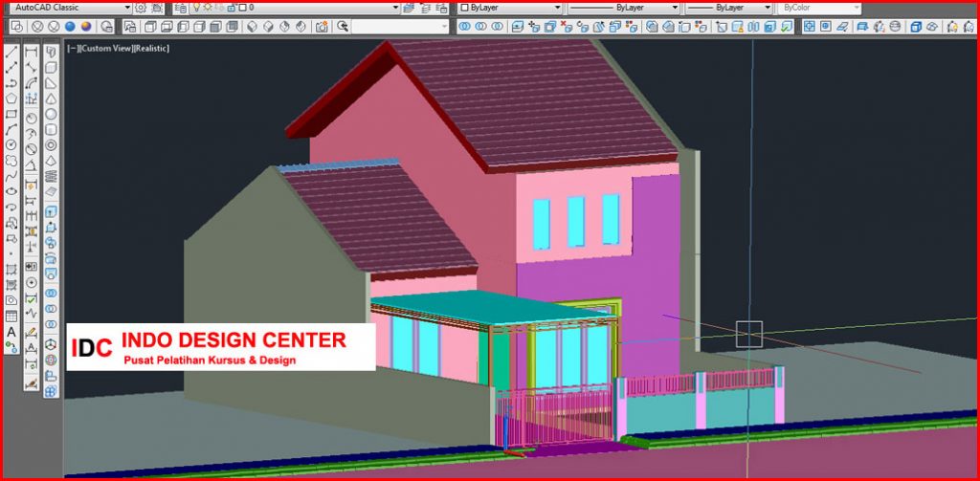Open the Realistic visual style menu
980x481 pixels.
(x=150, y=48)
